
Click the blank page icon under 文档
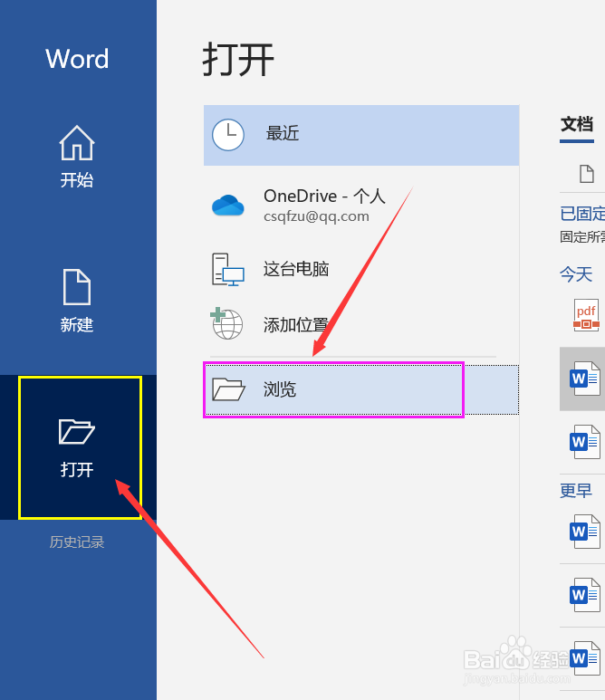tap(587, 174)
